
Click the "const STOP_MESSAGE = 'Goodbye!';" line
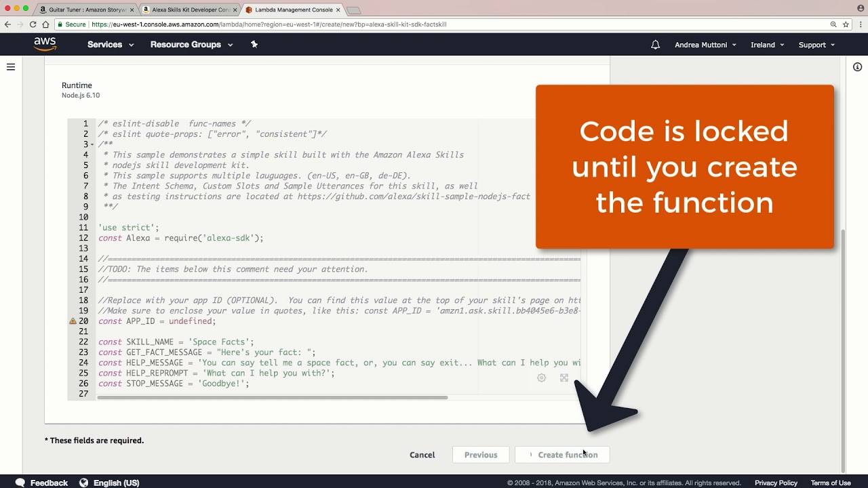[x=174, y=384]
